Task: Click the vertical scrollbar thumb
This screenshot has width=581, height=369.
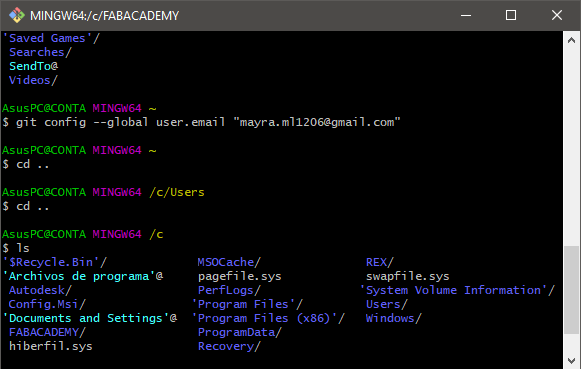Action: click(x=571, y=290)
